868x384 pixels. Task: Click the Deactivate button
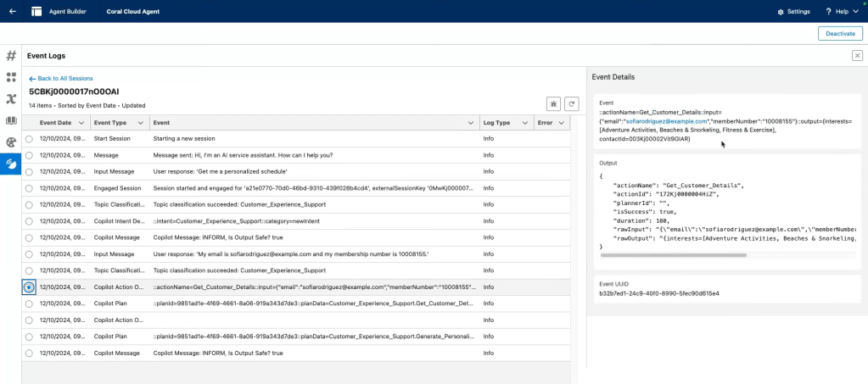point(840,33)
